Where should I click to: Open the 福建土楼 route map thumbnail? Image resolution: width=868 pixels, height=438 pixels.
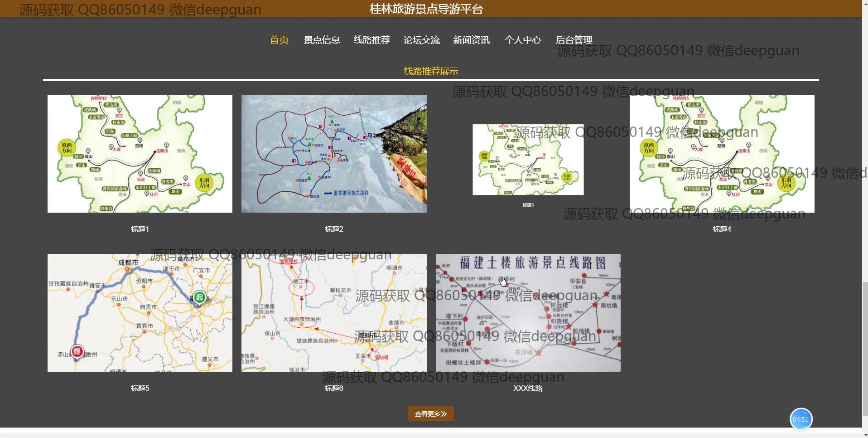(x=528, y=312)
